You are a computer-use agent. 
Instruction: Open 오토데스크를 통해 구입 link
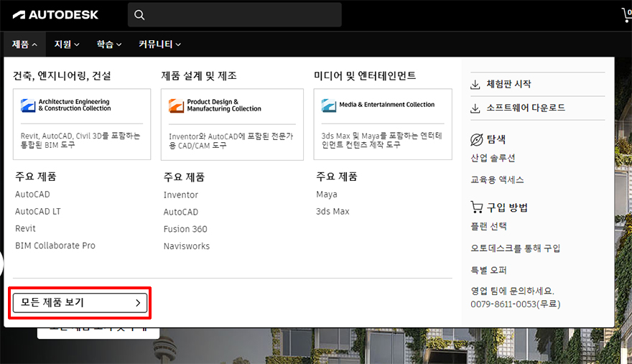click(516, 248)
